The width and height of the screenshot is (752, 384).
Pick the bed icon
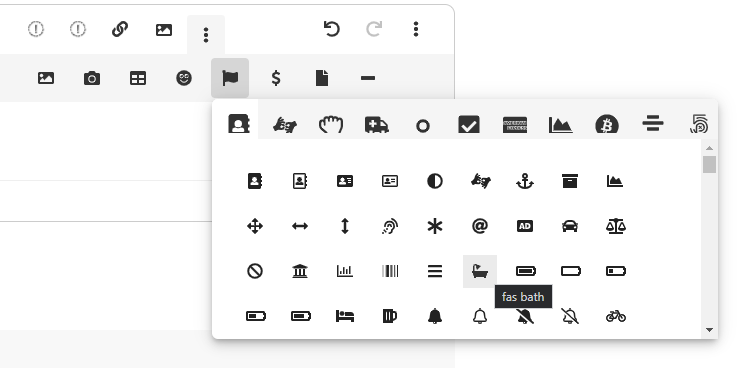tap(345, 316)
